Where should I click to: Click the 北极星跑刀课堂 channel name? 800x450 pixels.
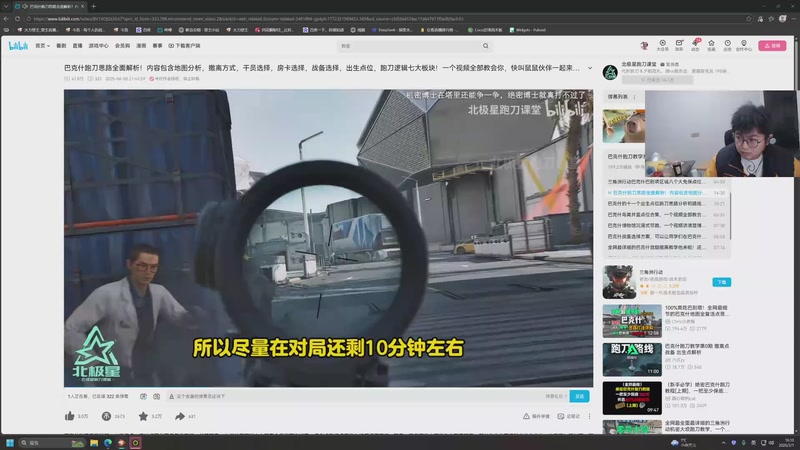(x=639, y=64)
